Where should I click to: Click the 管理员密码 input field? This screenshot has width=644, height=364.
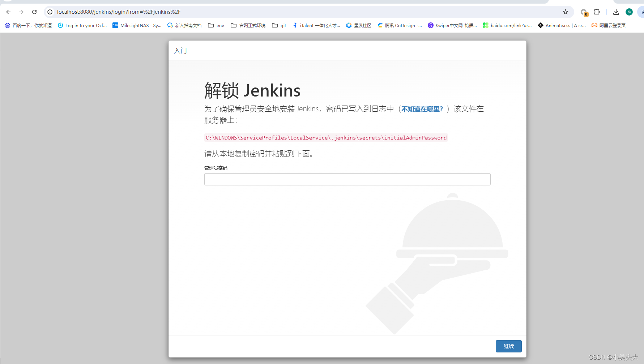(347, 179)
